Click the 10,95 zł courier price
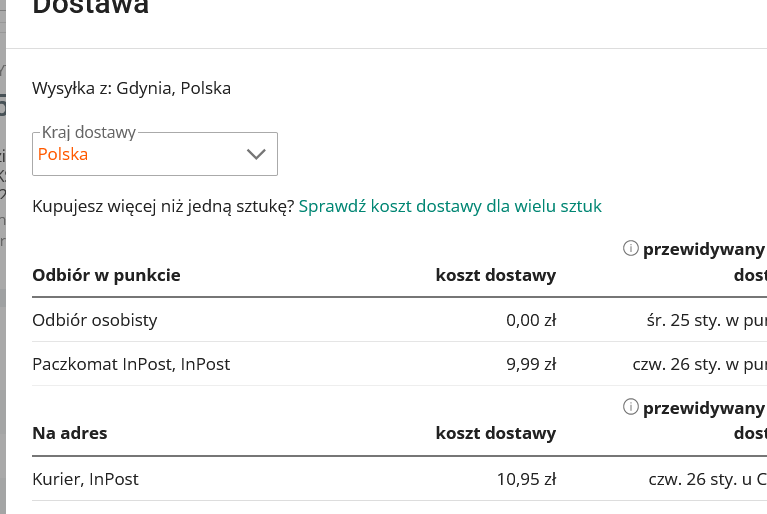The width and height of the screenshot is (767, 514). 526,479
